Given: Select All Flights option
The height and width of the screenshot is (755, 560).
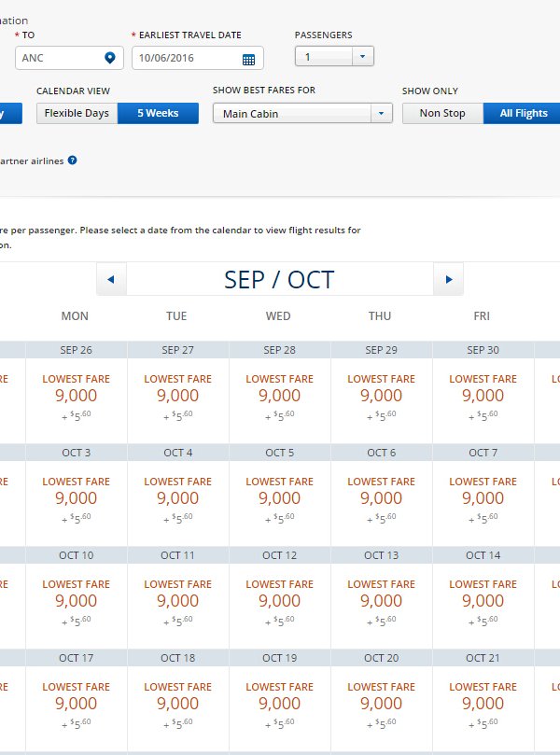Looking at the screenshot, I should [523, 114].
